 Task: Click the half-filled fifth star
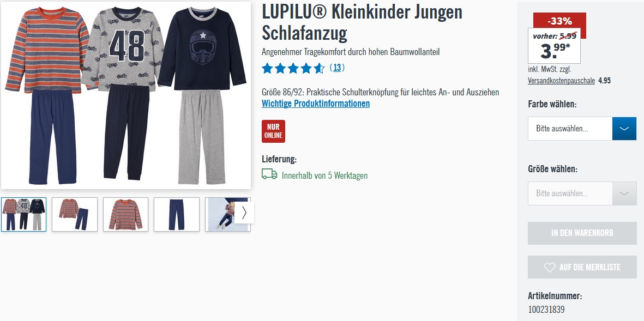(x=319, y=68)
